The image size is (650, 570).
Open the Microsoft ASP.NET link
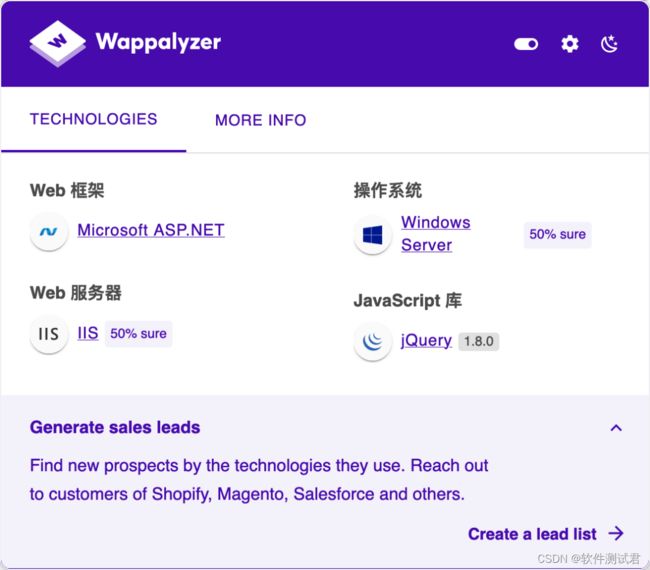click(151, 230)
